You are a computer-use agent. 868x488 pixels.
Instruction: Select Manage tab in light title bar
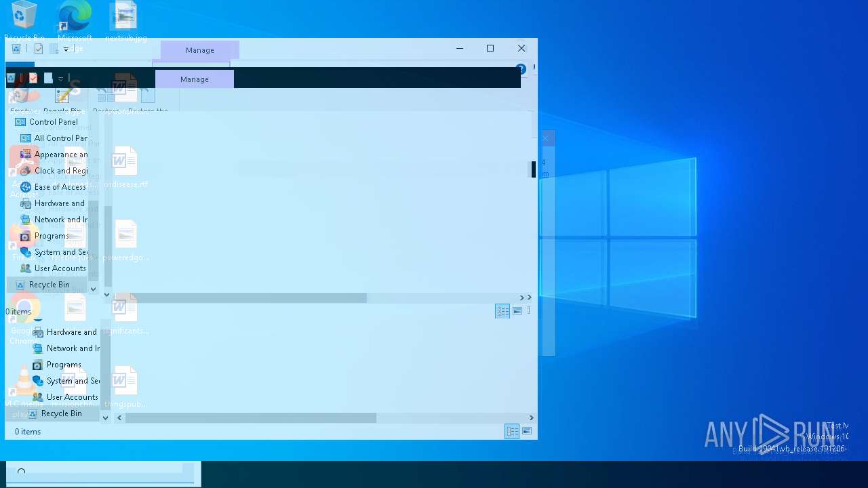(200, 50)
